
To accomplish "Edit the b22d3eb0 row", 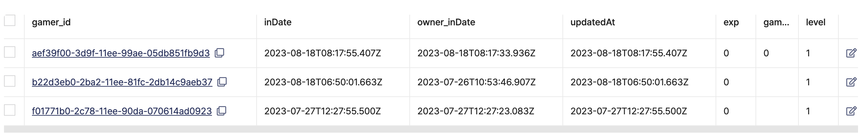I will click(x=851, y=82).
